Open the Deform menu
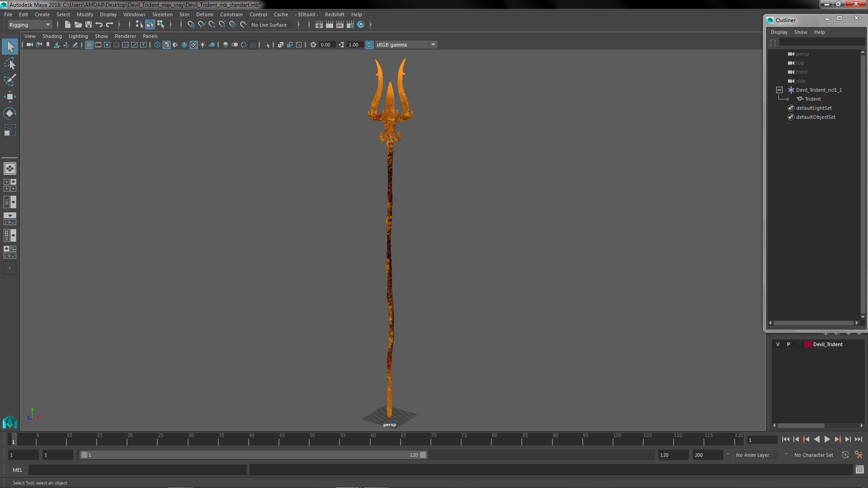868x488 pixels. point(204,14)
